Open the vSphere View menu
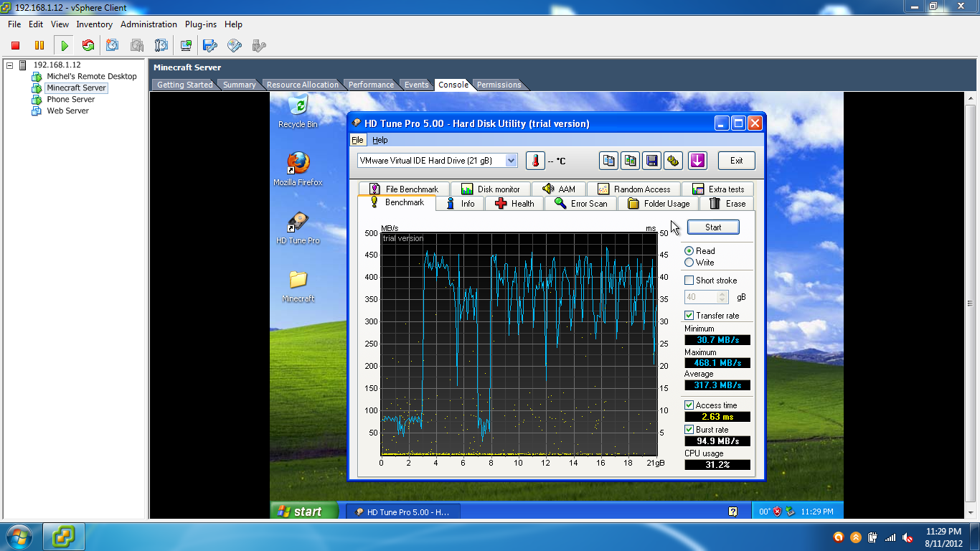 click(x=60, y=24)
